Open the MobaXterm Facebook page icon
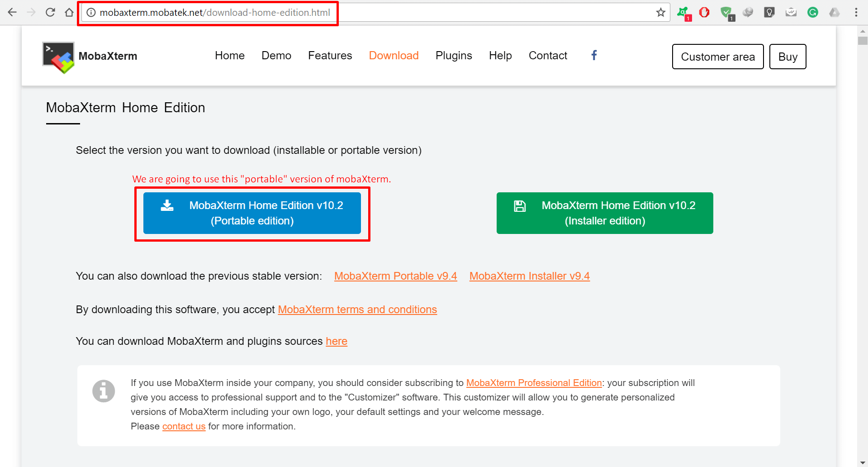Screen dimensions: 868x467 594,55
